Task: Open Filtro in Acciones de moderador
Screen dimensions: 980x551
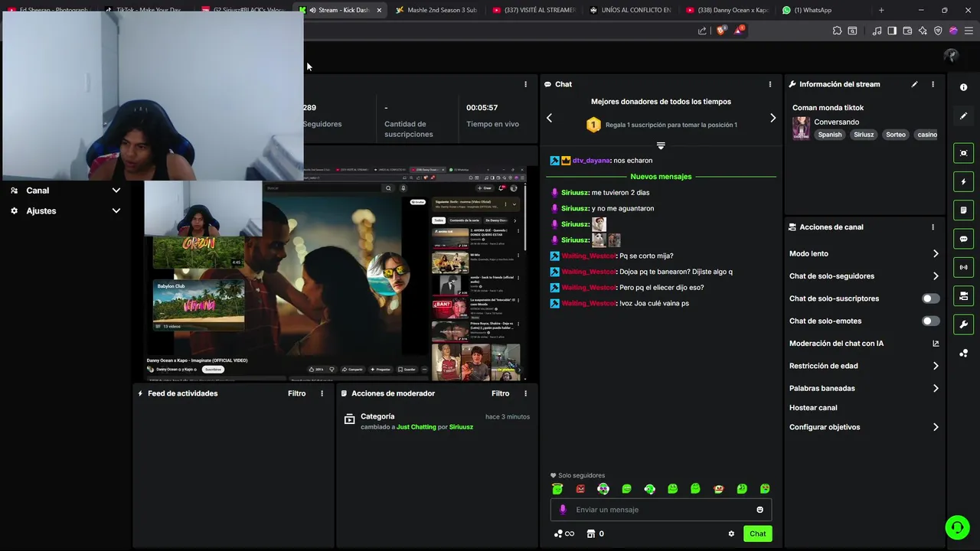Action: (501, 393)
